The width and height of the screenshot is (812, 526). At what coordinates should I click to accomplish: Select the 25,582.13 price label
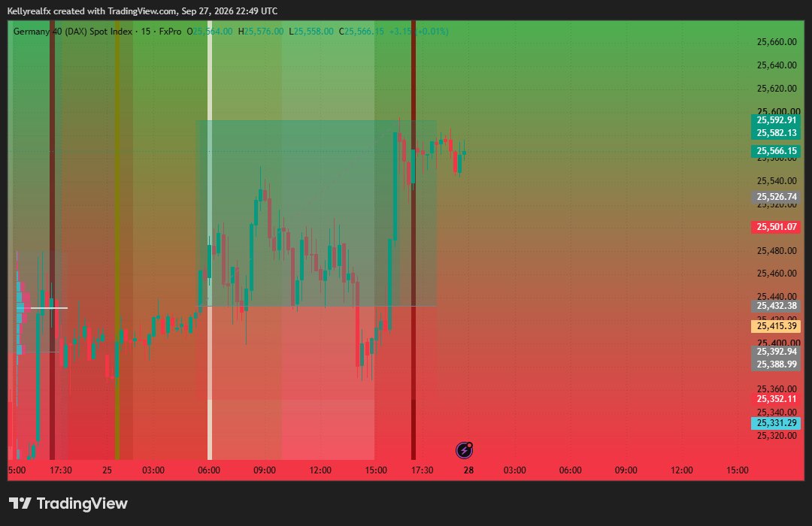tap(776, 133)
